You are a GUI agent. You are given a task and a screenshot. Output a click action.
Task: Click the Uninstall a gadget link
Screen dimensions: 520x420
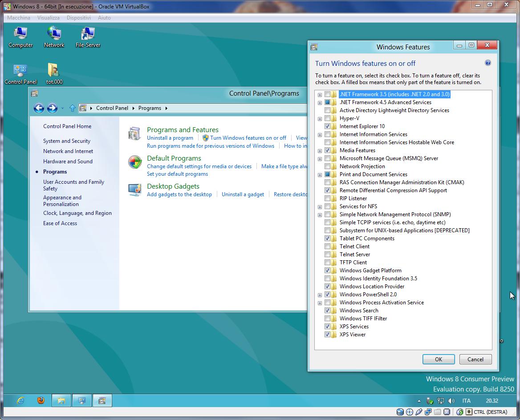pos(243,194)
